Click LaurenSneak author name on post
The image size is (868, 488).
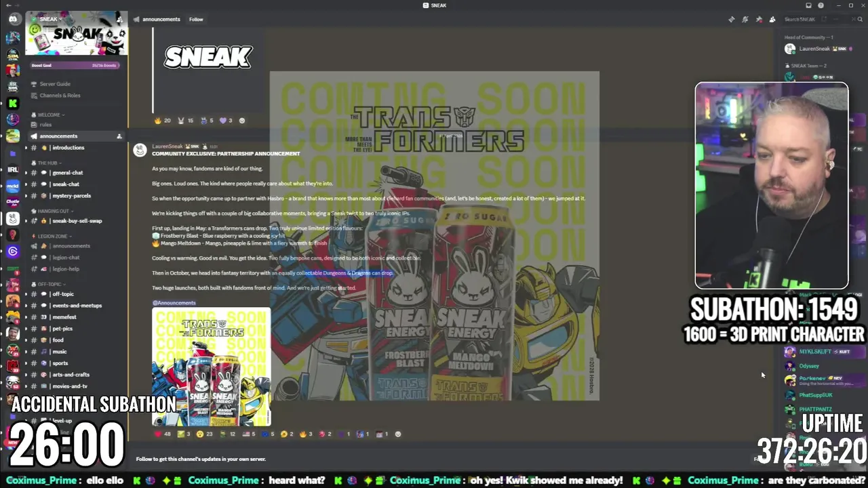(x=167, y=146)
